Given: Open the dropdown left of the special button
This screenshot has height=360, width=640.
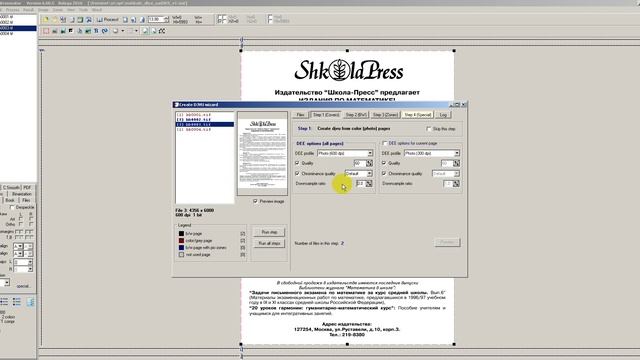Looking at the screenshot, I should pyautogui.click(x=7, y=282).
